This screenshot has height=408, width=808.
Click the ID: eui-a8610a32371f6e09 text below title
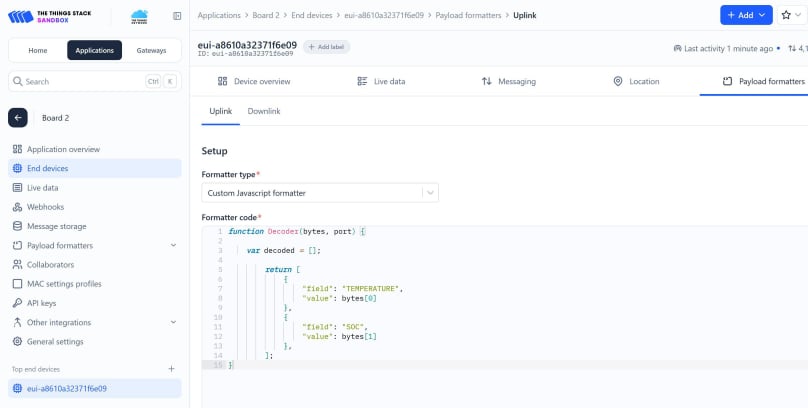point(245,54)
